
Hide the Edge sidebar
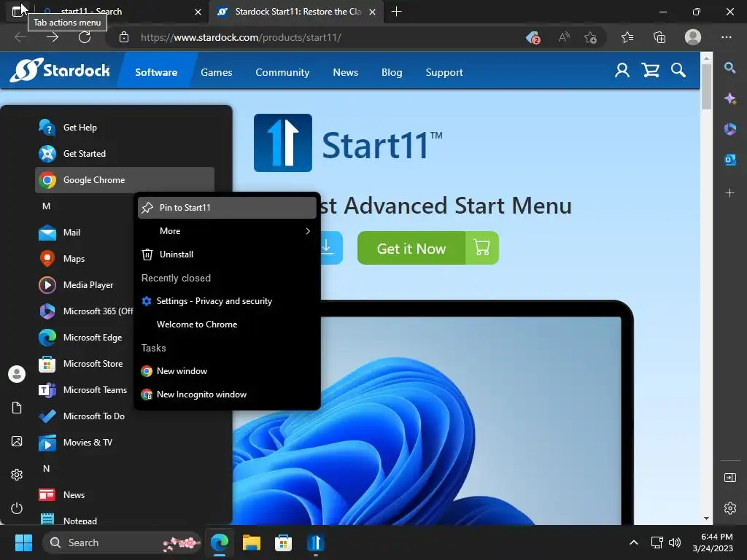point(729,478)
